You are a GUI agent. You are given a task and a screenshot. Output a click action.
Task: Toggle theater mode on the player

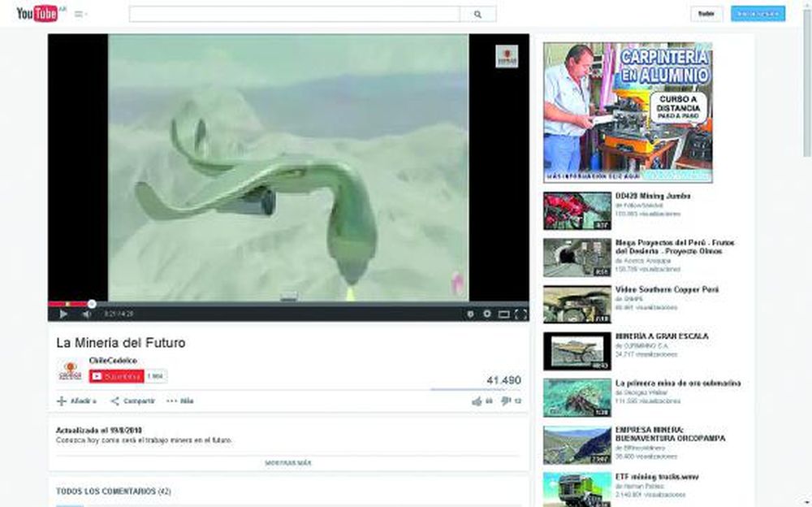coord(503,314)
